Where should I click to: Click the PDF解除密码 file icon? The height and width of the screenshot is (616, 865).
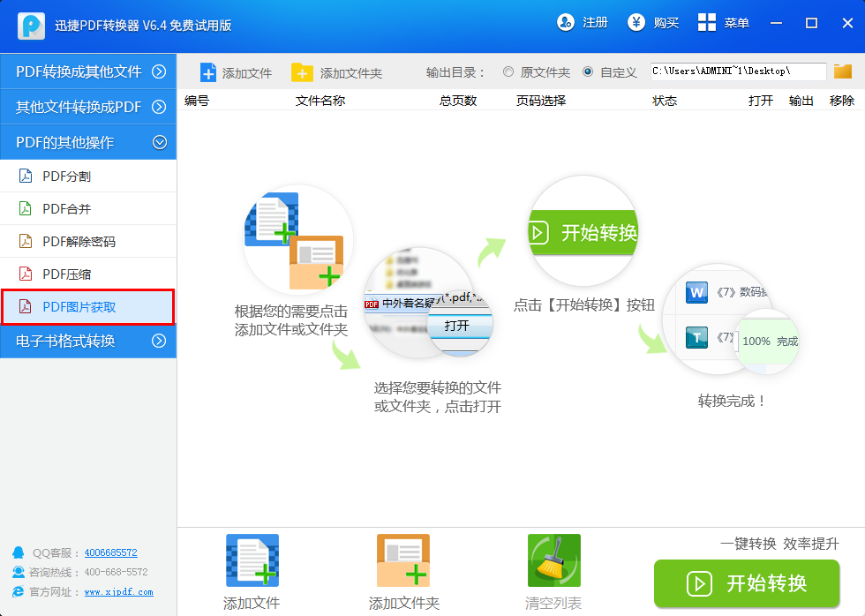(x=26, y=241)
